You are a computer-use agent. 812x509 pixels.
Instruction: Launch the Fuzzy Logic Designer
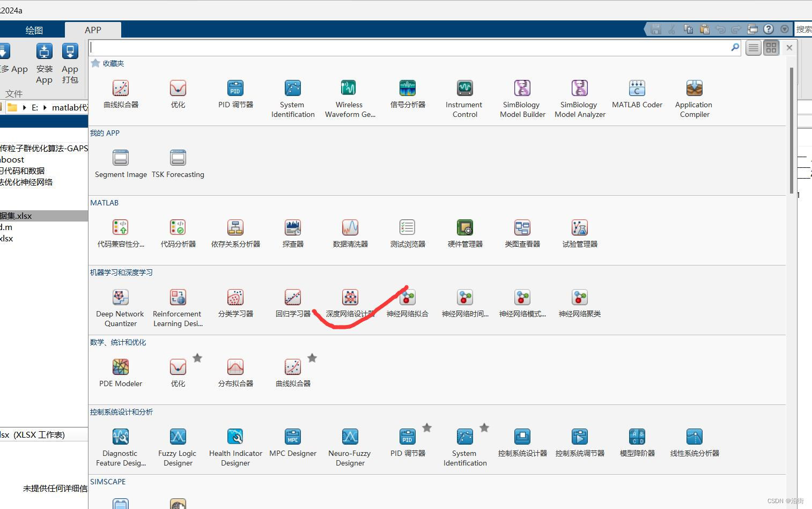click(178, 448)
